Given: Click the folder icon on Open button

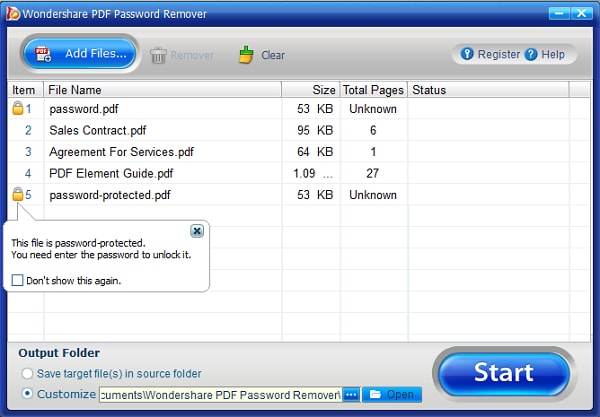Looking at the screenshot, I should (x=375, y=394).
